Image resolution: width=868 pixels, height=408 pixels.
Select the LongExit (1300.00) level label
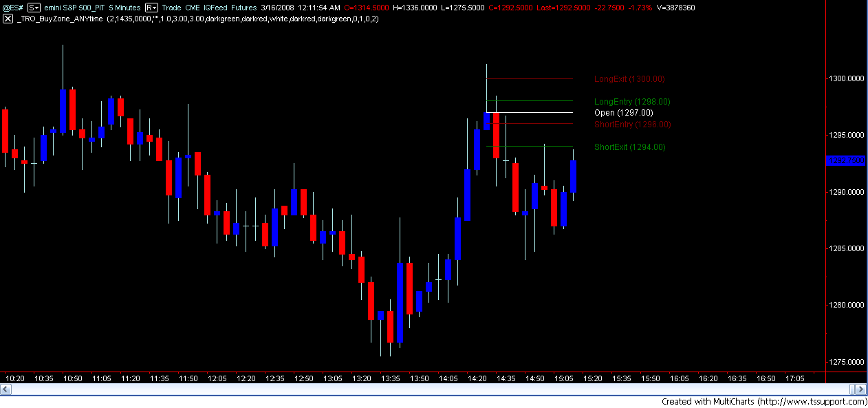[x=629, y=79]
